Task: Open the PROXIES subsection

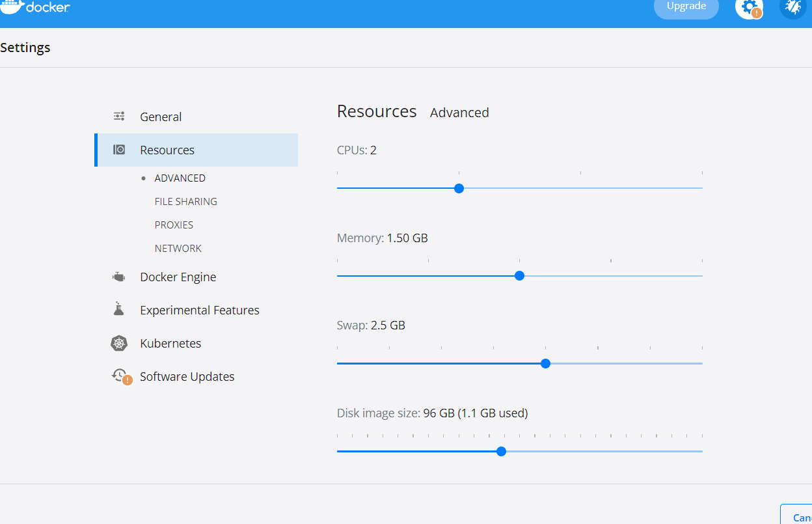Action: pyautogui.click(x=174, y=225)
